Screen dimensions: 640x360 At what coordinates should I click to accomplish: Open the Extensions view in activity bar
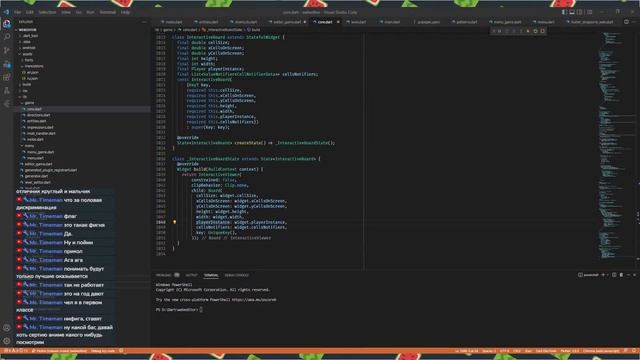[x=7, y=77]
